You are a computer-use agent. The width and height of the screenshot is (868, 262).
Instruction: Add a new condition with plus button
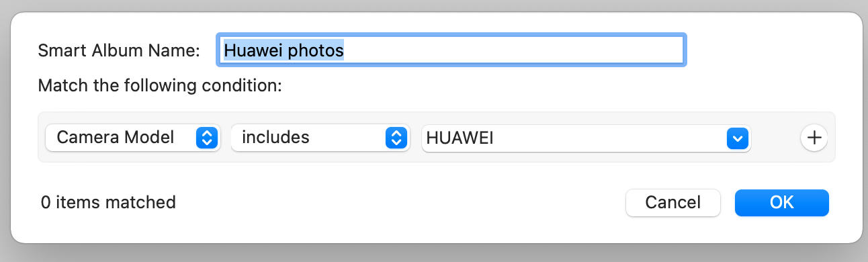[x=814, y=138]
